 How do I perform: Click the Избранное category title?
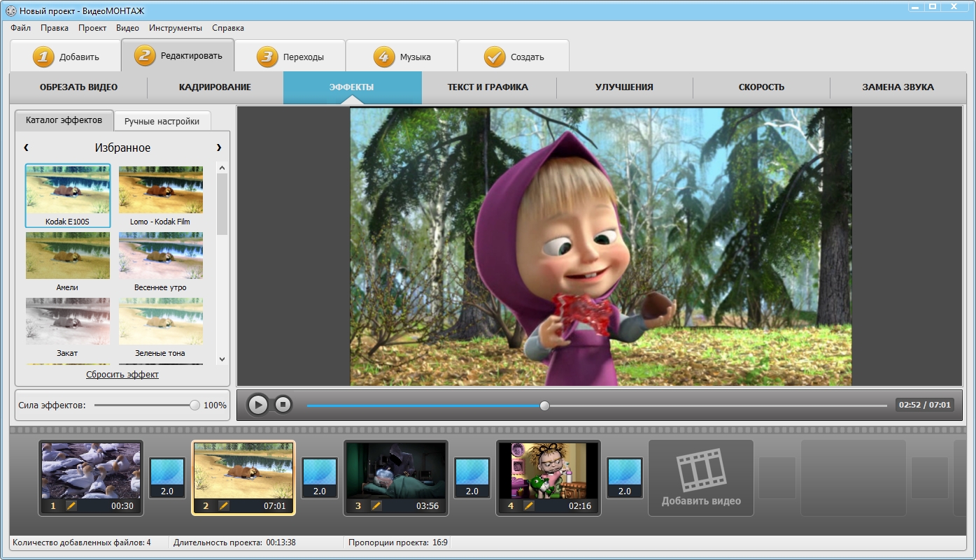[x=122, y=148]
